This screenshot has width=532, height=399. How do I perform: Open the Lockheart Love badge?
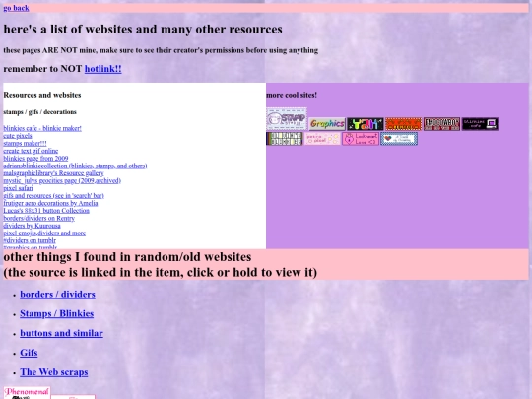pos(361,139)
